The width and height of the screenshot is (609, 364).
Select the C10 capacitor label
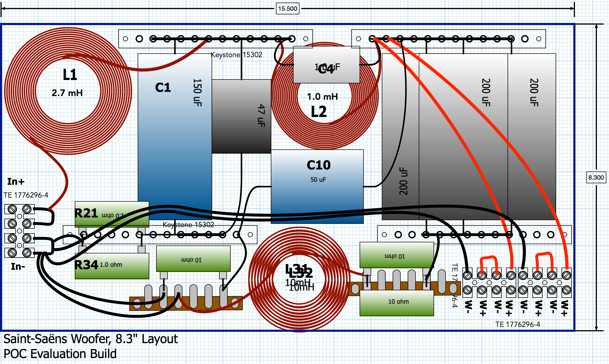[x=319, y=165]
